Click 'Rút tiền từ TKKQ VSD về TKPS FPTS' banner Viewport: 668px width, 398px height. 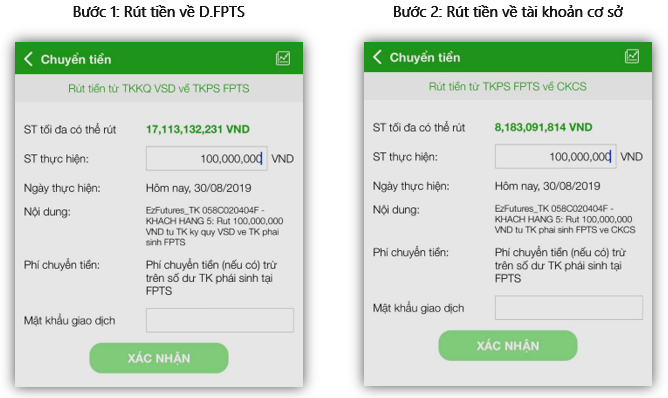click(x=159, y=88)
